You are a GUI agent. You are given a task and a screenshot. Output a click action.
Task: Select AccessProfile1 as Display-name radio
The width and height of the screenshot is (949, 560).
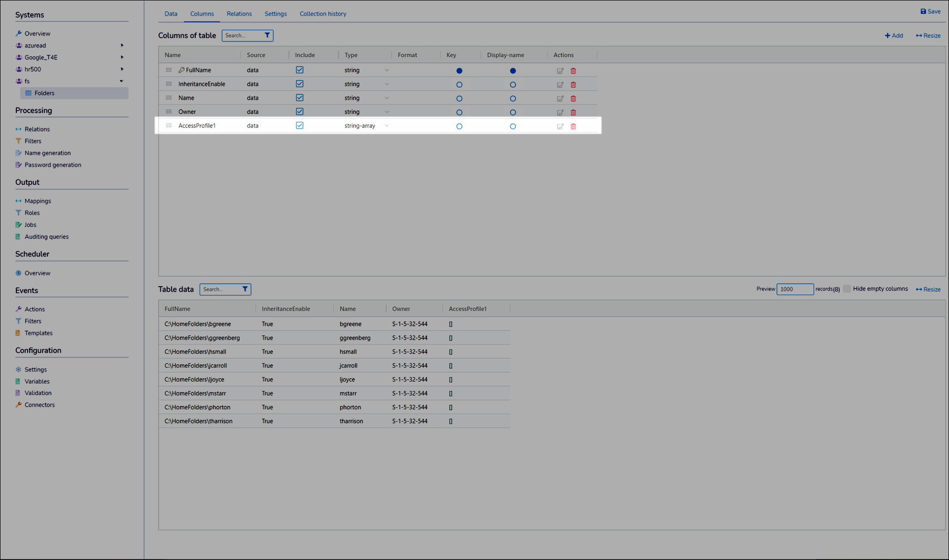point(513,127)
